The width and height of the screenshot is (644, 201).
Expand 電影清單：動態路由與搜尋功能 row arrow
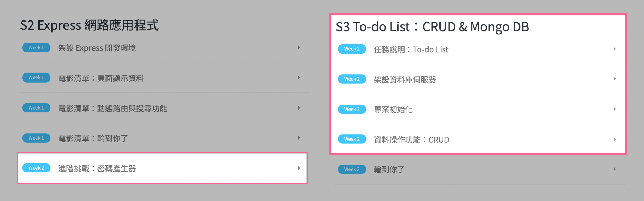click(x=299, y=108)
